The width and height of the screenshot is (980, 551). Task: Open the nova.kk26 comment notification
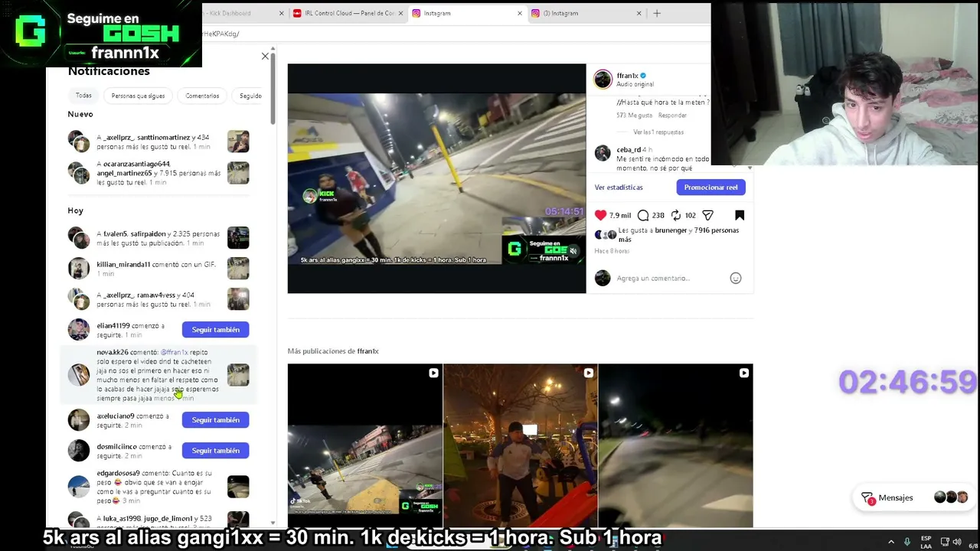point(158,375)
